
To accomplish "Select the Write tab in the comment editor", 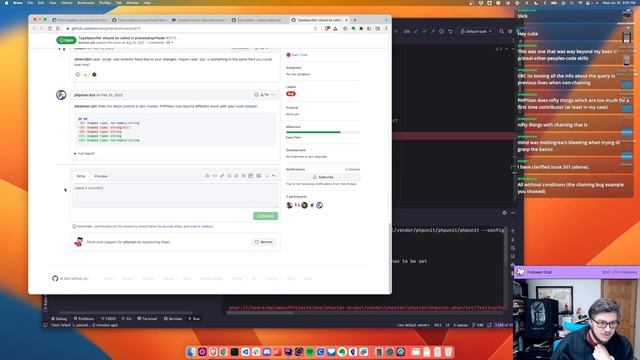I will [81, 176].
